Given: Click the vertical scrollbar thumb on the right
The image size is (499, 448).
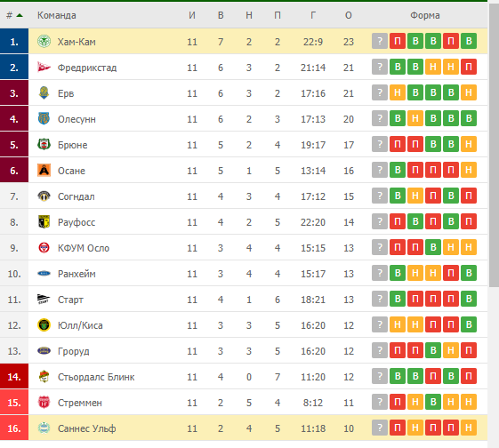Looking at the screenshot, I should pyautogui.click(x=494, y=145).
